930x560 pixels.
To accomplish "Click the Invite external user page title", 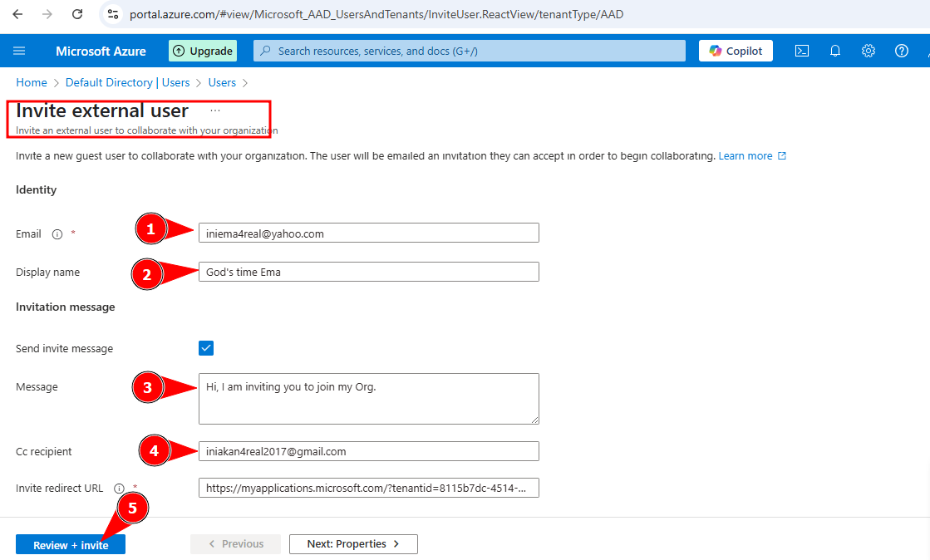I will click(x=102, y=111).
